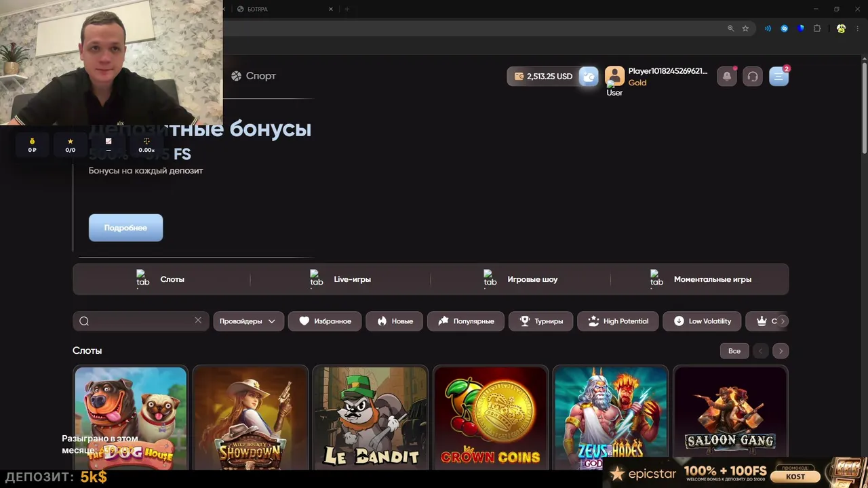The height and width of the screenshot is (488, 868).
Task: Open the blue side menu button
Action: click(x=778, y=77)
